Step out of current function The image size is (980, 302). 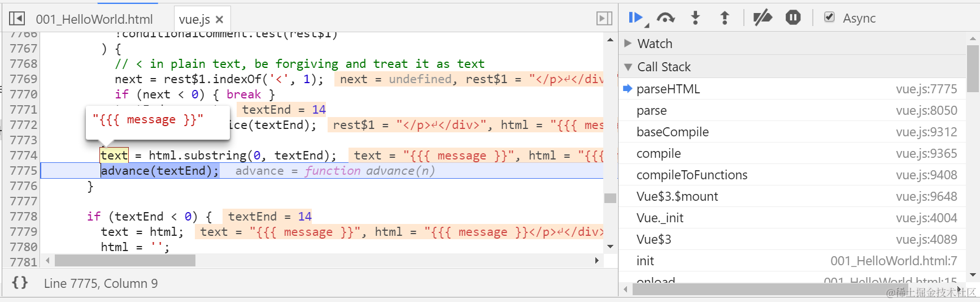725,18
